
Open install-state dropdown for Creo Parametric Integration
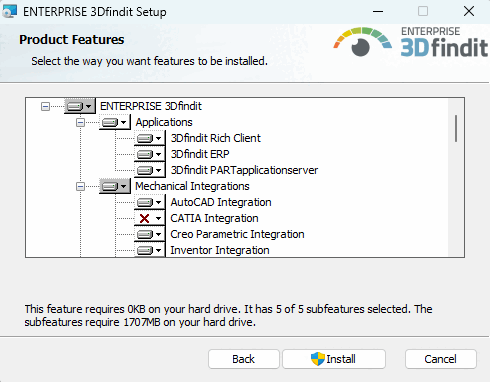[150, 234]
